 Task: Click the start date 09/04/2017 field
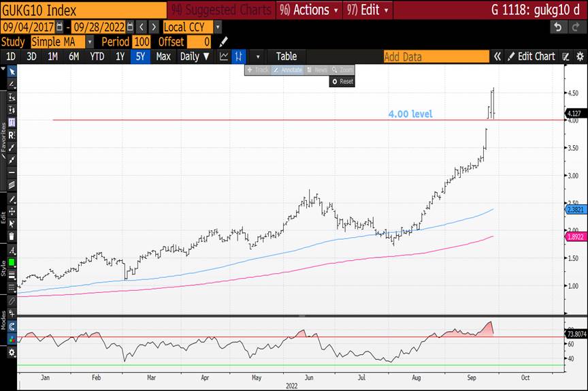point(28,27)
